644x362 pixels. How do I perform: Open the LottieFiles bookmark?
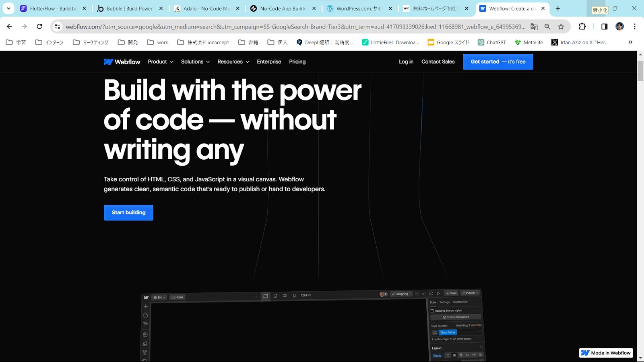[390, 42]
